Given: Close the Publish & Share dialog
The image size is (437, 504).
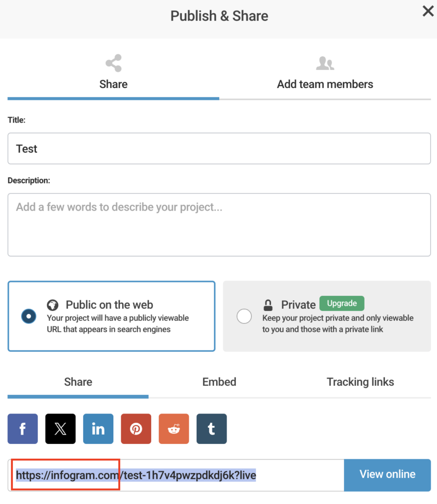Looking at the screenshot, I should coord(428,11).
